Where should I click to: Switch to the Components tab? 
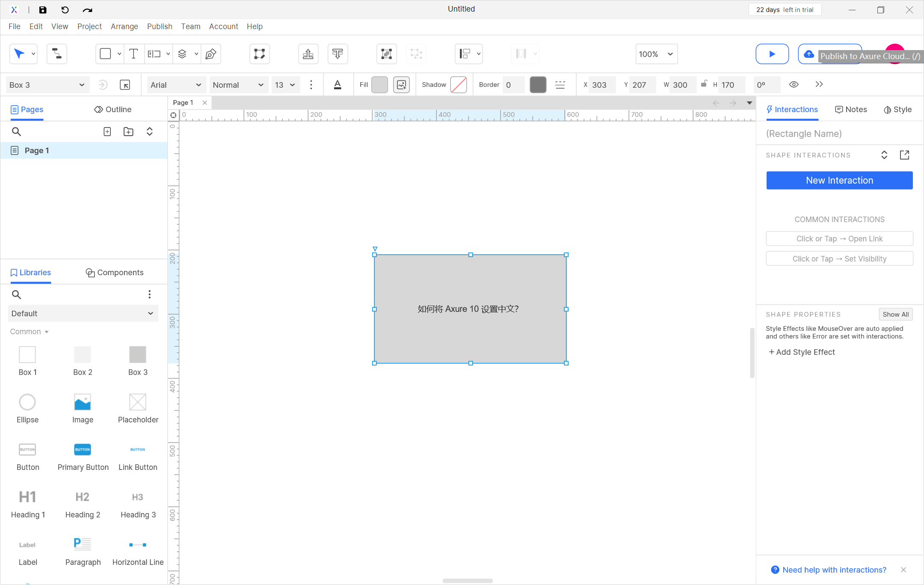[x=115, y=273]
